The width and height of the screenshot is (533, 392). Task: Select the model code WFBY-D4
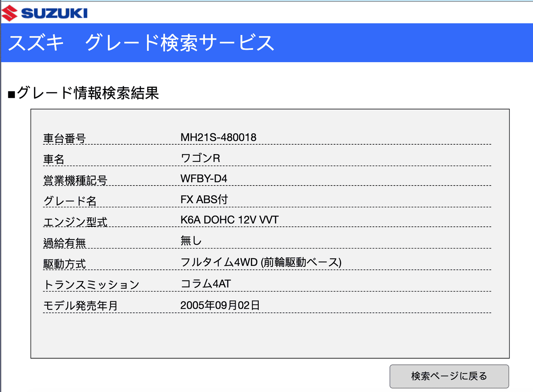point(204,178)
